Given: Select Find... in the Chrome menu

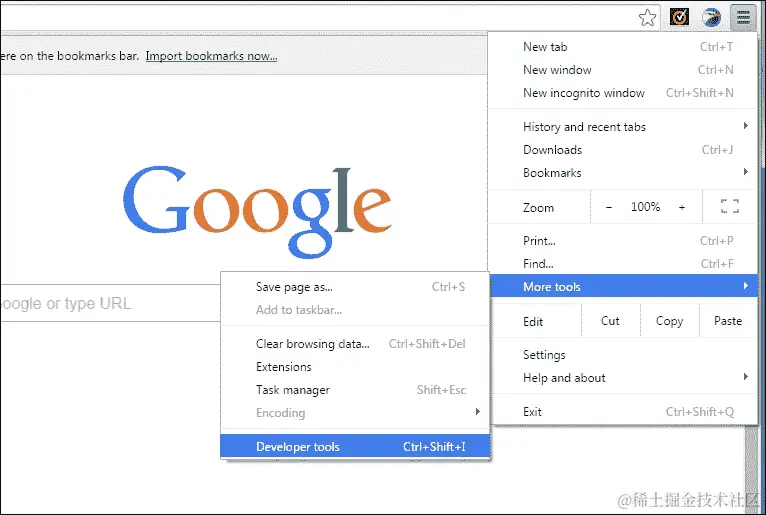Looking at the screenshot, I should pyautogui.click(x=623, y=264).
